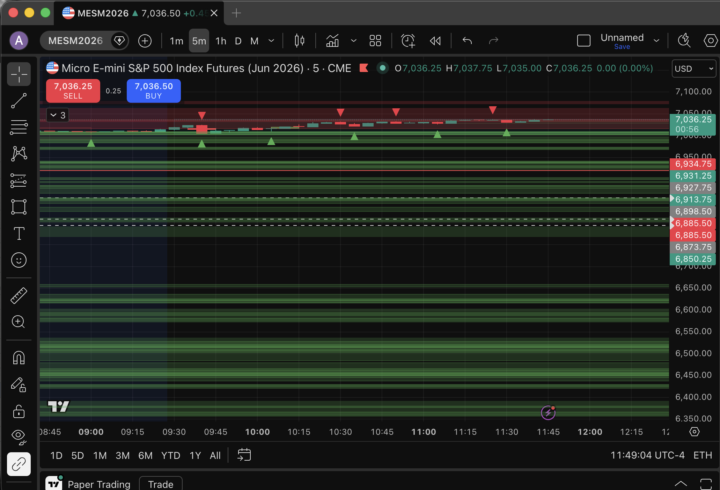Switch to 1h timeframe
Viewport: 720px width, 490px height.
pyautogui.click(x=221, y=41)
